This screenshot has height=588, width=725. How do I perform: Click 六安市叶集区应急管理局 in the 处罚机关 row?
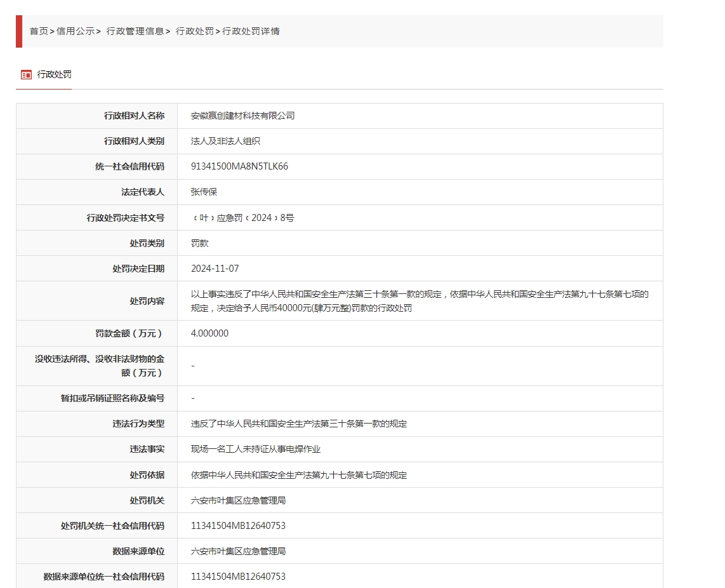[238, 500]
